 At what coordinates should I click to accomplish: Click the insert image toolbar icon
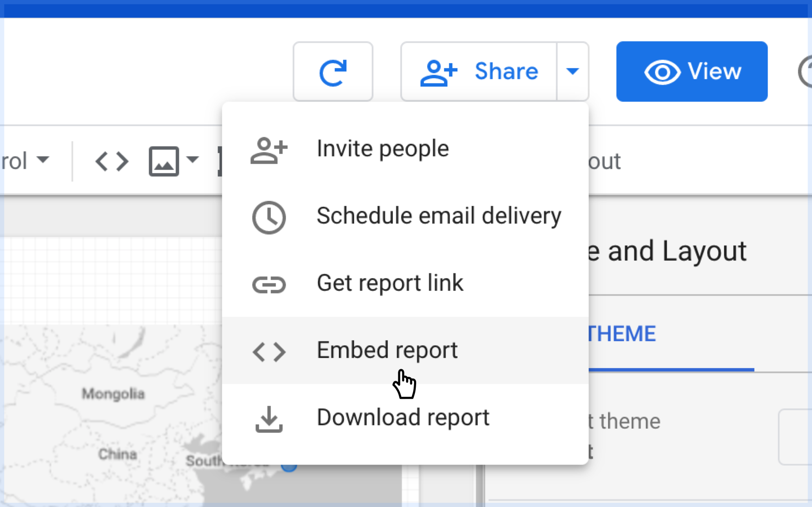tap(164, 162)
